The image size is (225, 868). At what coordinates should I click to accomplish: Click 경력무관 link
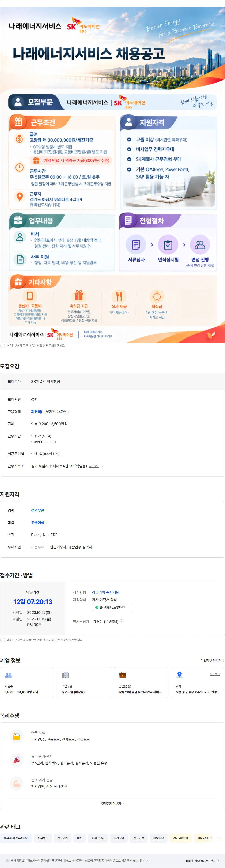click(x=38, y=510)
